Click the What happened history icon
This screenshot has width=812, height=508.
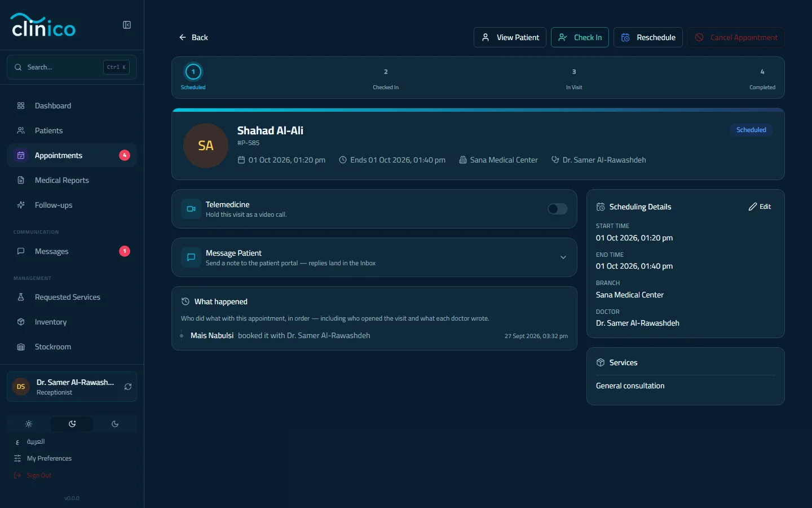click(185, 301)
